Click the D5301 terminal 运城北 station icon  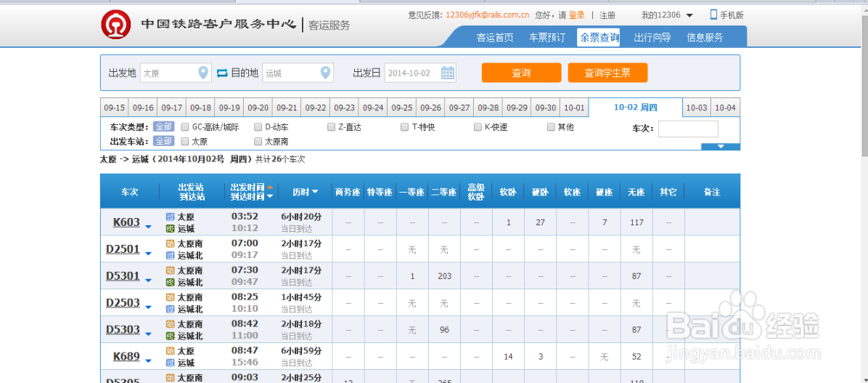point(170,282)
